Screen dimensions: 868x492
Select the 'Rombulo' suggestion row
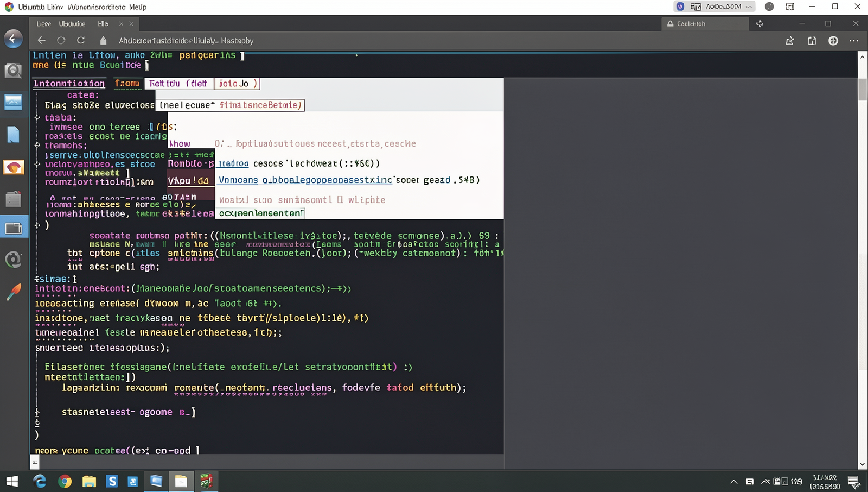191,163
